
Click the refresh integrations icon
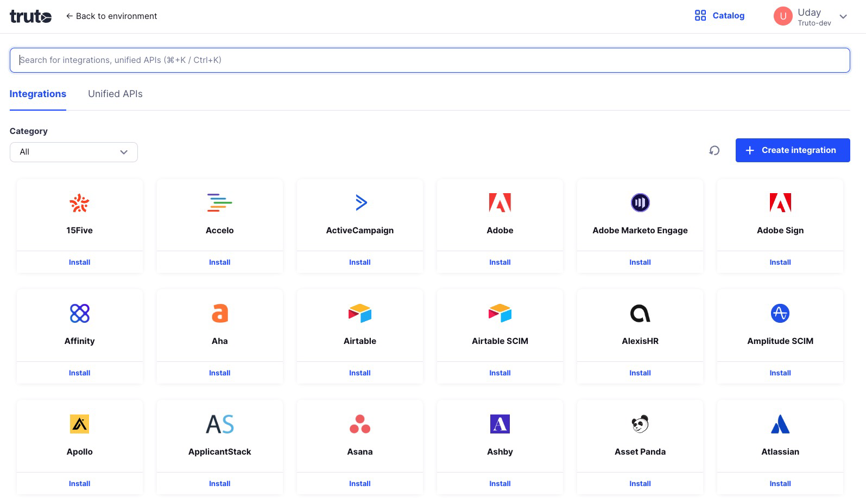tap(715, 150)
